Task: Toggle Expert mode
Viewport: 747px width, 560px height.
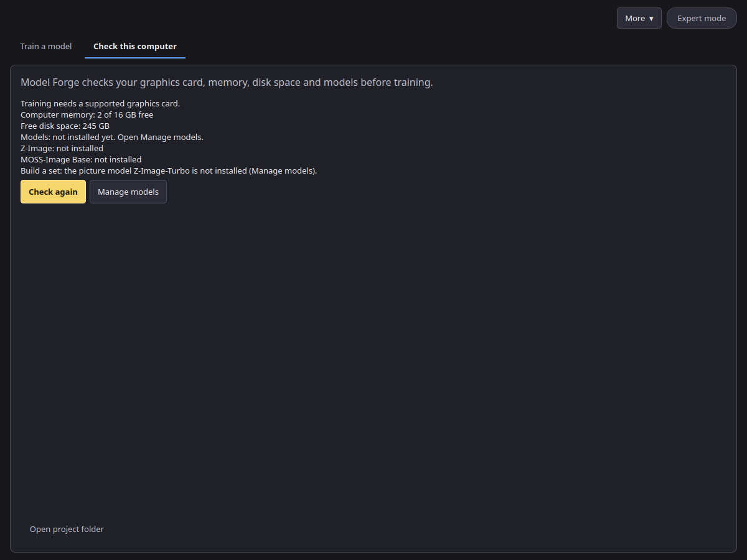Action: (x=702, y=18)
